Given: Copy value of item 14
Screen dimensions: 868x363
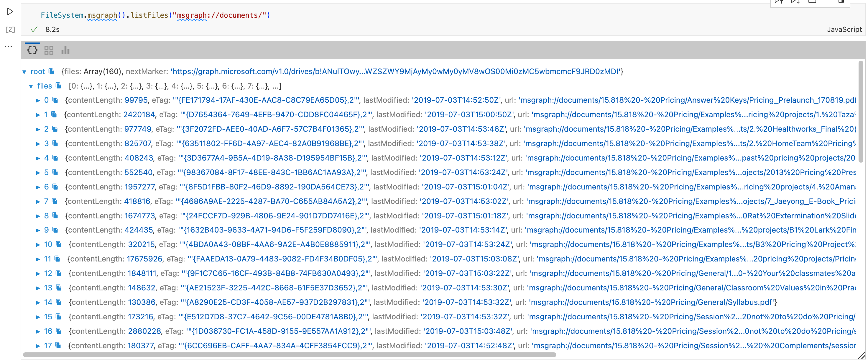Looking at the screenshot, I should point(59,302).
